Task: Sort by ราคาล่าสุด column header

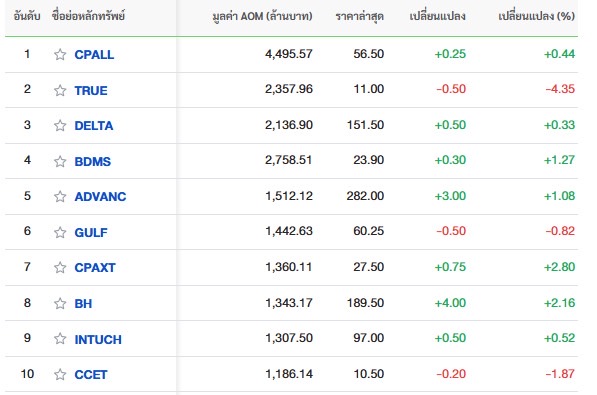Action: (x=359, y=16)
